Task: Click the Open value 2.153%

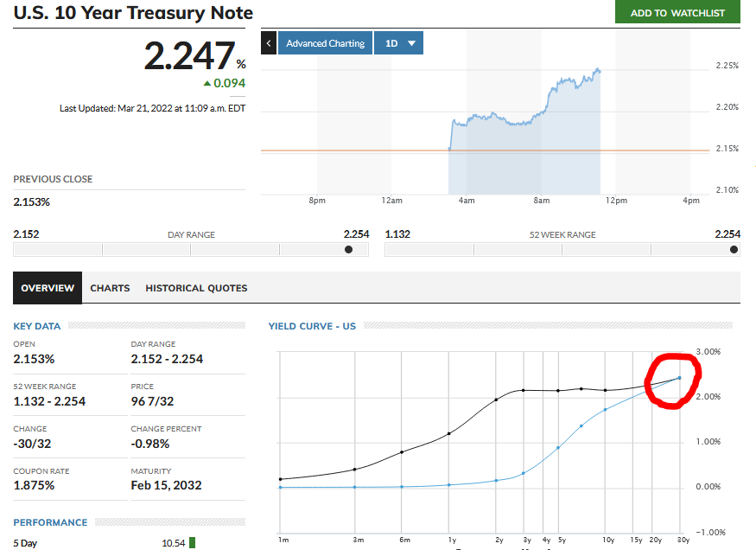Action: 34,359
